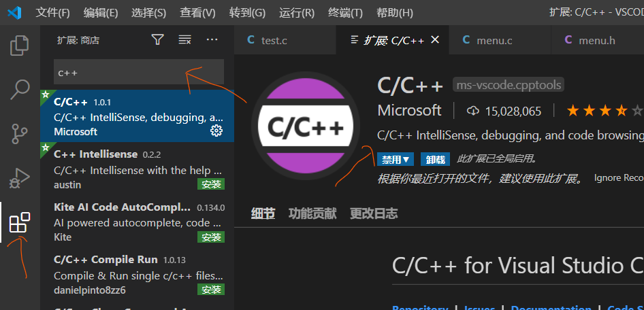
Task: Open the 文件(F) menu
Action: [52, 13]
